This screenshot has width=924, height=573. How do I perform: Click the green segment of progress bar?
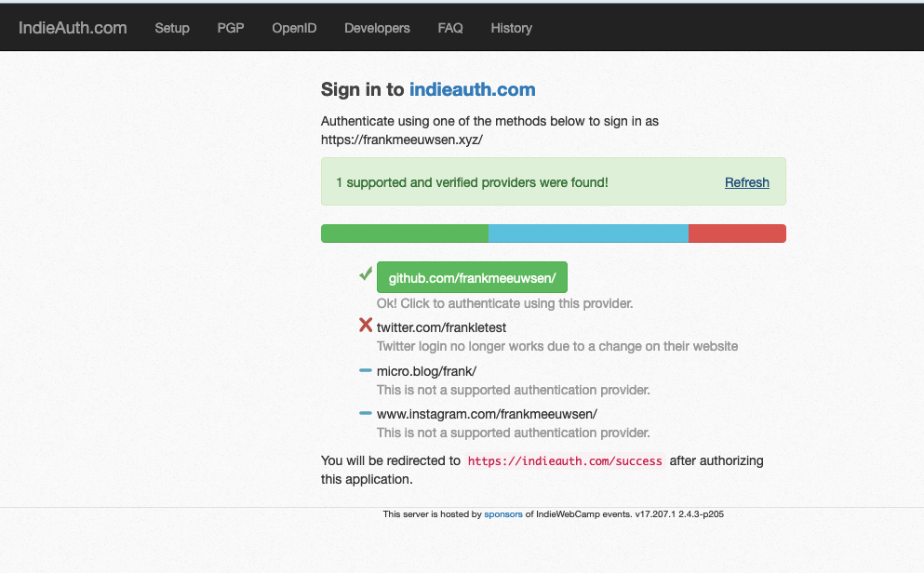[405, 233]
